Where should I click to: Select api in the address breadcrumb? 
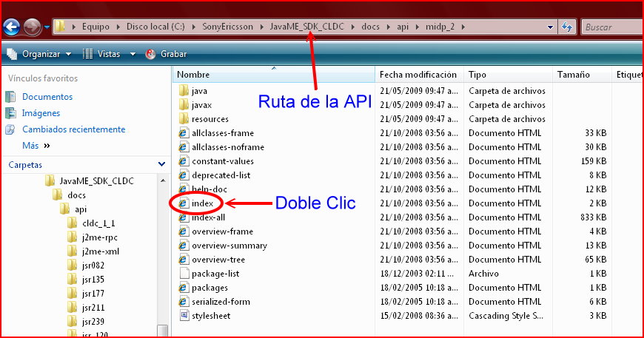point(403,27)
